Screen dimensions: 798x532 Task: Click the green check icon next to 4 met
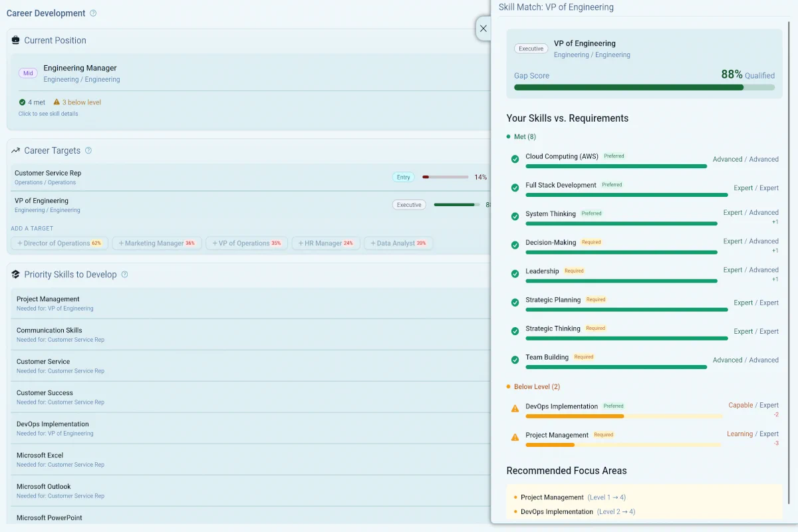coord(23,102)
